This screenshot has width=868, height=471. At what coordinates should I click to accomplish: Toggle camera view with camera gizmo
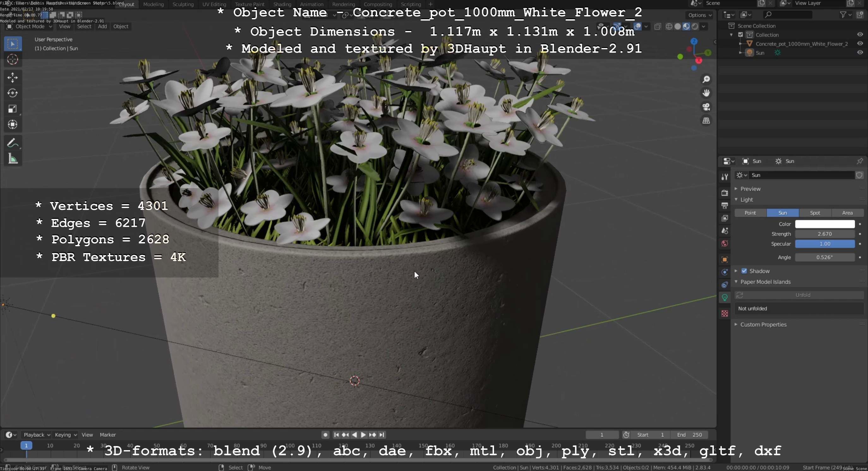706,107
